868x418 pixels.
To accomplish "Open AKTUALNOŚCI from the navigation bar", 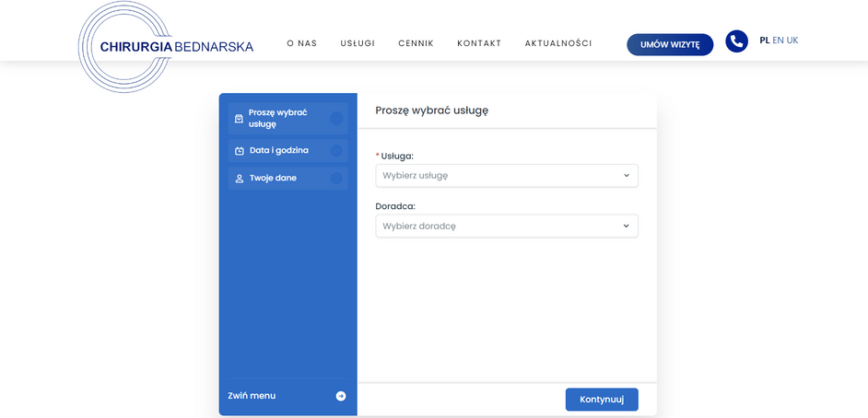I will click(558, 44).
